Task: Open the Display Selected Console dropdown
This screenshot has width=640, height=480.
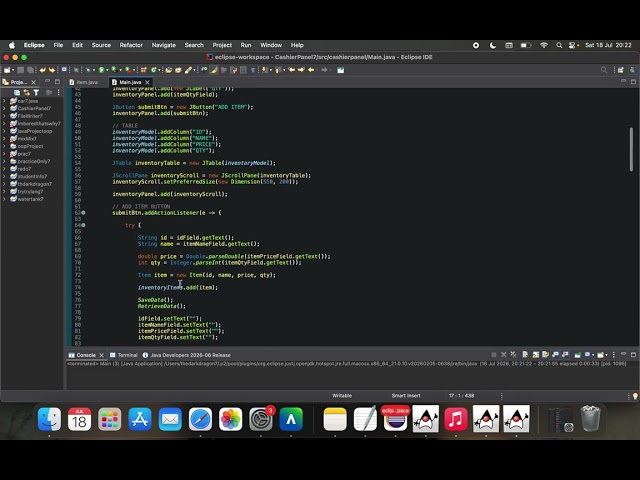Action: tap(593, 355)
